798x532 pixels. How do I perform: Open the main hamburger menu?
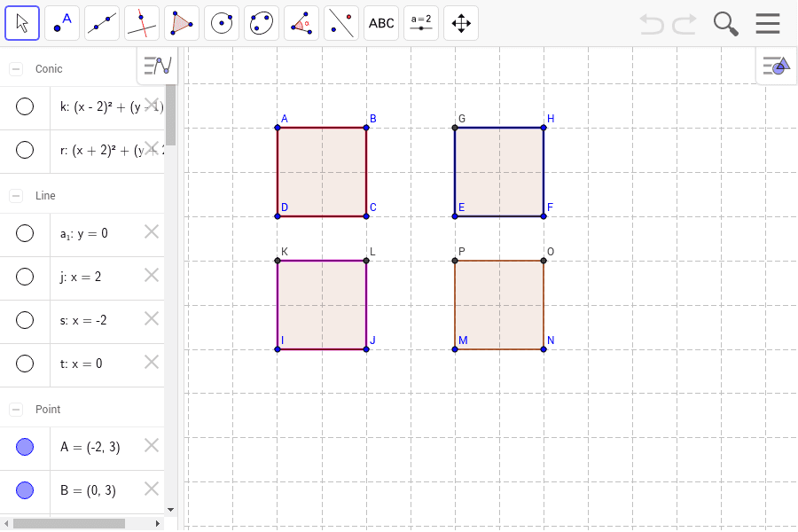768,23
